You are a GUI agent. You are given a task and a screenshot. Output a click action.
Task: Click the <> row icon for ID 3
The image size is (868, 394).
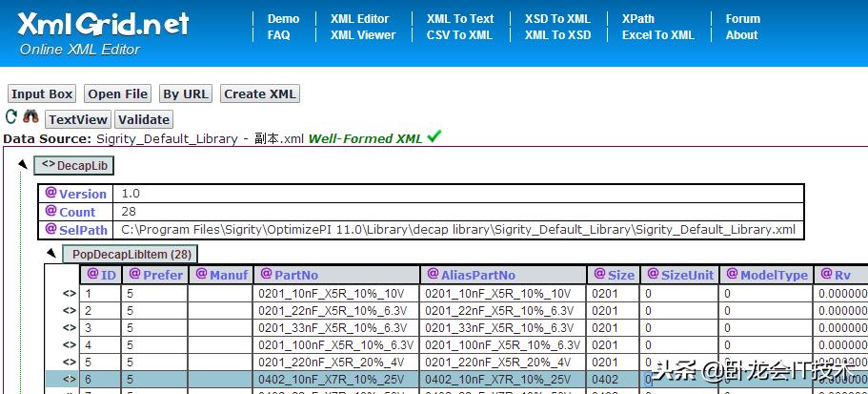70,328
